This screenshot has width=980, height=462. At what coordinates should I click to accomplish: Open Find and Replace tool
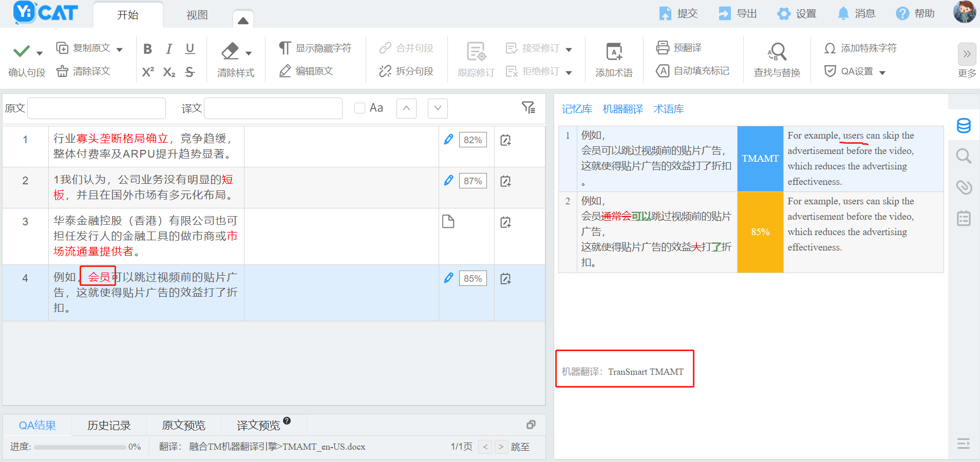point(777,58)
